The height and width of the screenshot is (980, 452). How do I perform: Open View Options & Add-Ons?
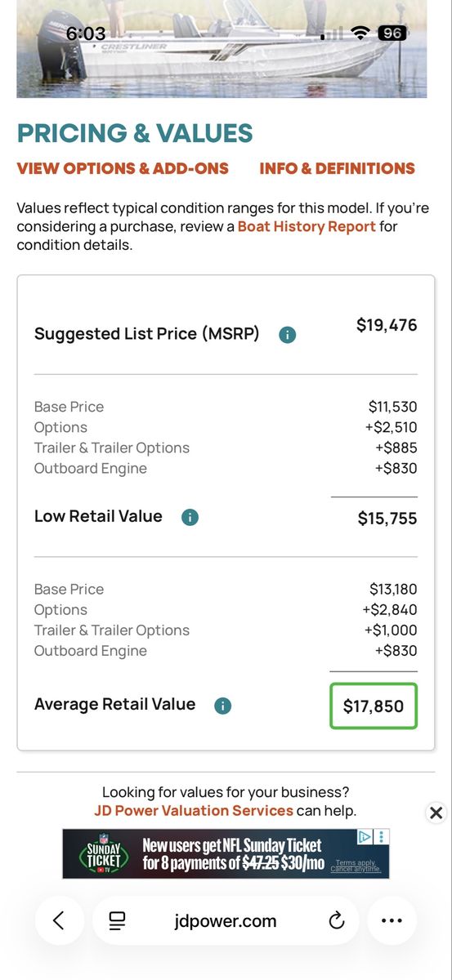[123, 169]
